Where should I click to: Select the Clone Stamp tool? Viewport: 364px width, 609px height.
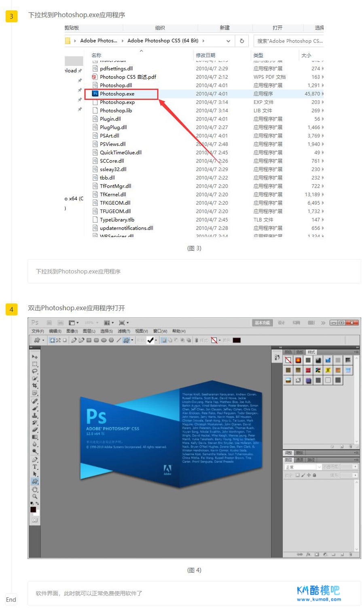click(35, 415)
